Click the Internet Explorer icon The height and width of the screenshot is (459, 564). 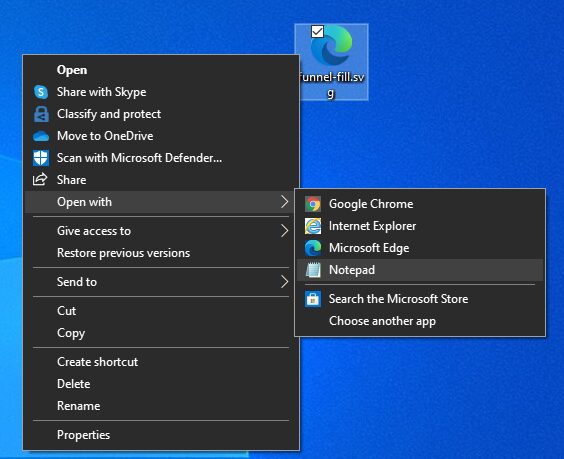[313, 226]
